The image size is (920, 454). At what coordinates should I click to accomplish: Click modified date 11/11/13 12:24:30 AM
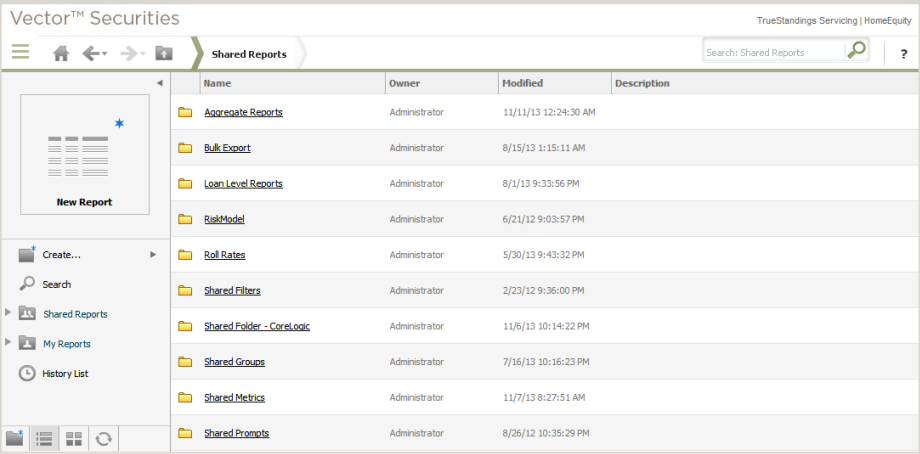coord(549,112)
